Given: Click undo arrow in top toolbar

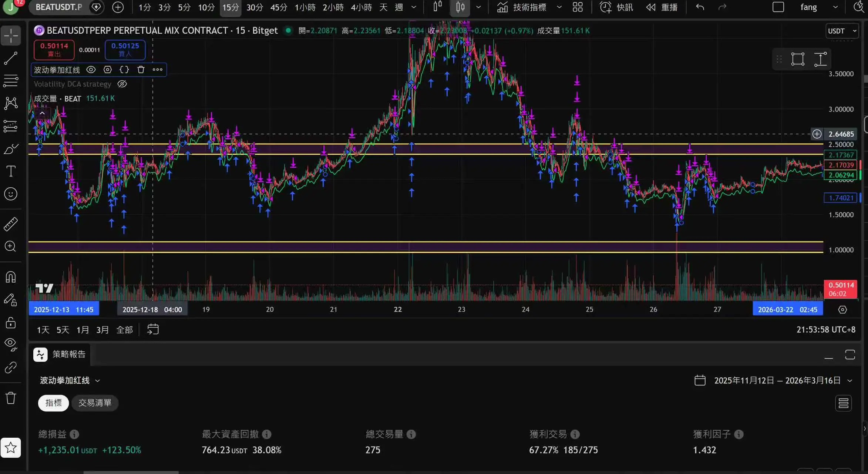Looking at the screenshot, I should tap(700, 7).
